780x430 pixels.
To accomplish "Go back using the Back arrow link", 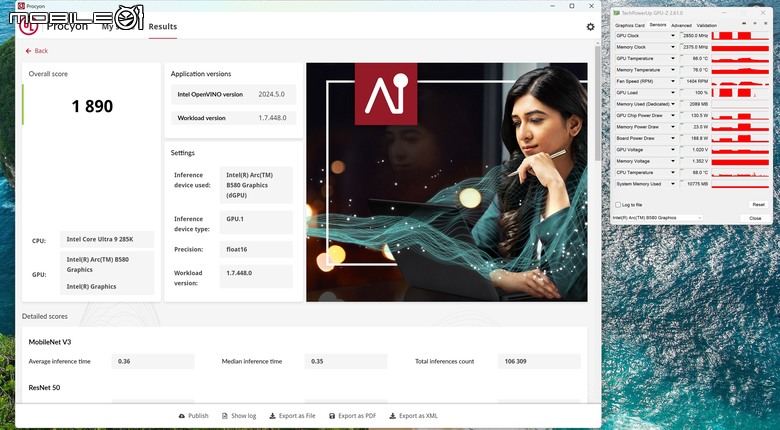I will (x=37, y=51).
